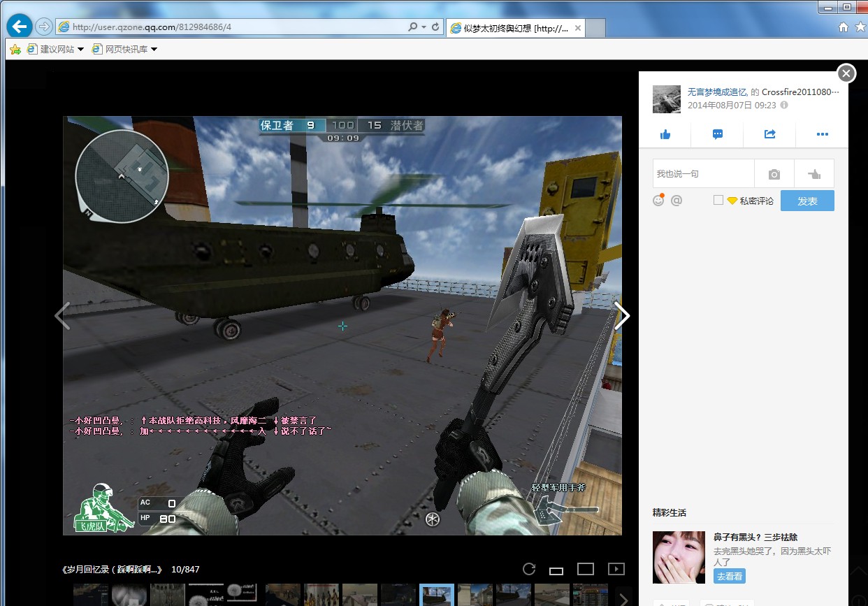868x606 pixels.
Task: Open ad headline 鼻子有黑头？三步祛除
Action: [x=755, y=538]
